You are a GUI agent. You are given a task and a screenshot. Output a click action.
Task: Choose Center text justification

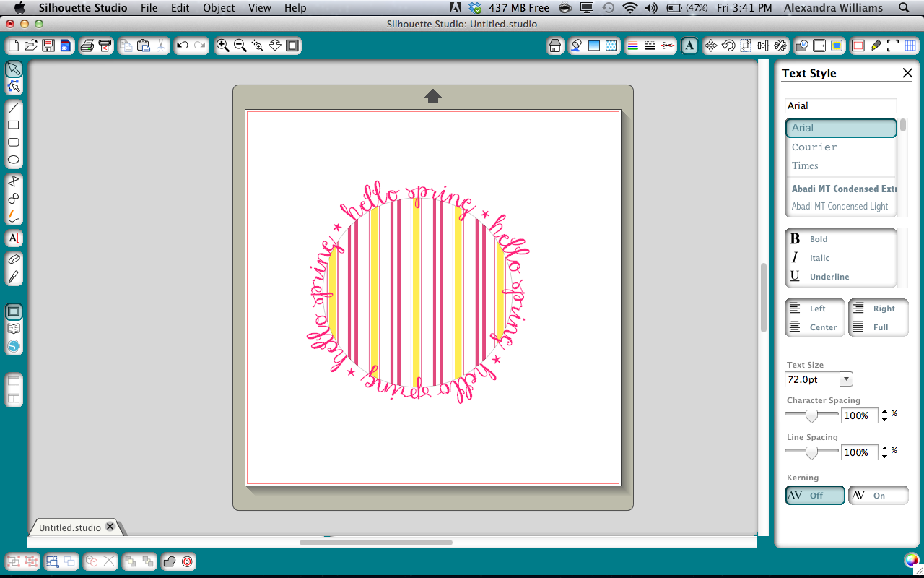pos(815,327)
